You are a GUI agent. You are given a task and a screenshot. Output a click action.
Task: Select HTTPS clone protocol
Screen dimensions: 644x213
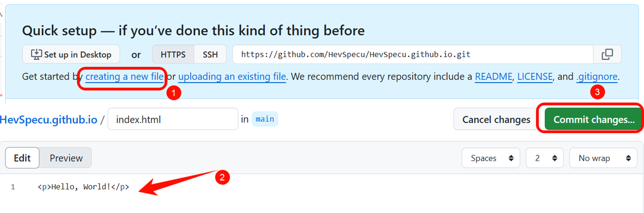173,54
